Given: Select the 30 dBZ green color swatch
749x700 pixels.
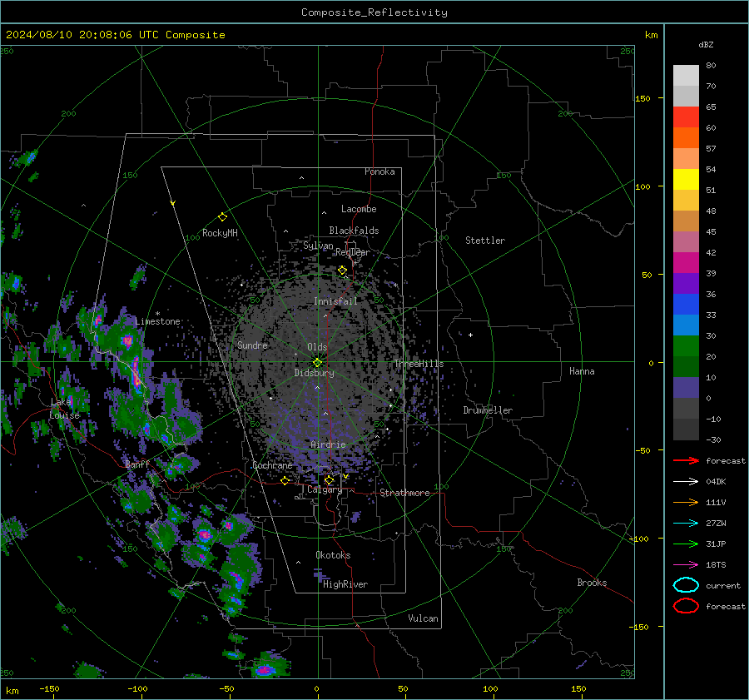Looking at the screenshot, I should pyautogui.click(x=686, y=345).
